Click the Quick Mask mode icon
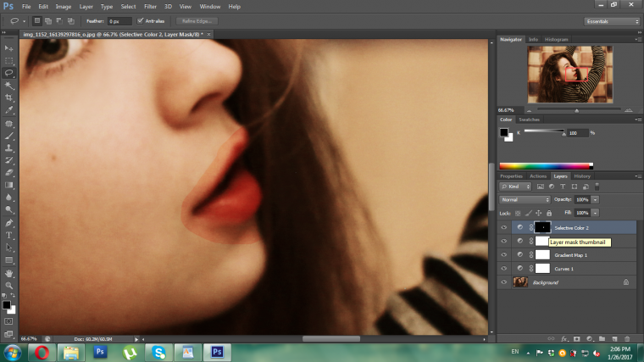The width and height of the screenshot is (644, 362). [x=8, y=321]
